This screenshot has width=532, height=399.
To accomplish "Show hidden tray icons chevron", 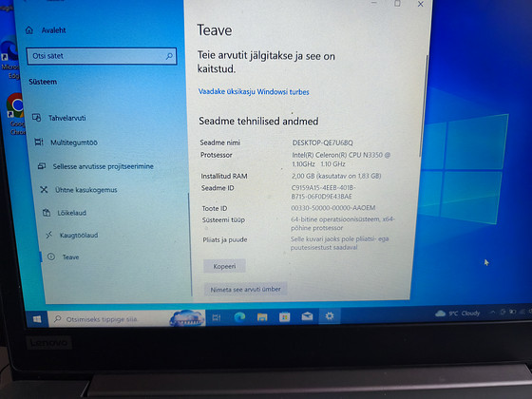I will coord(492,313).
